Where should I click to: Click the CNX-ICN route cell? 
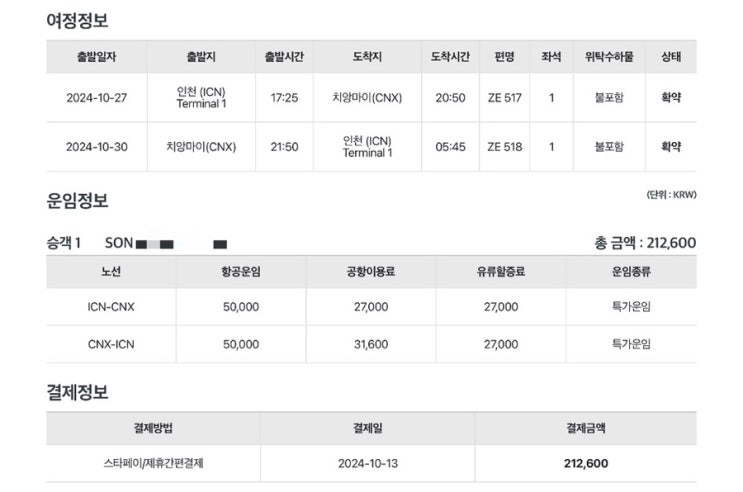click(111, 344)
